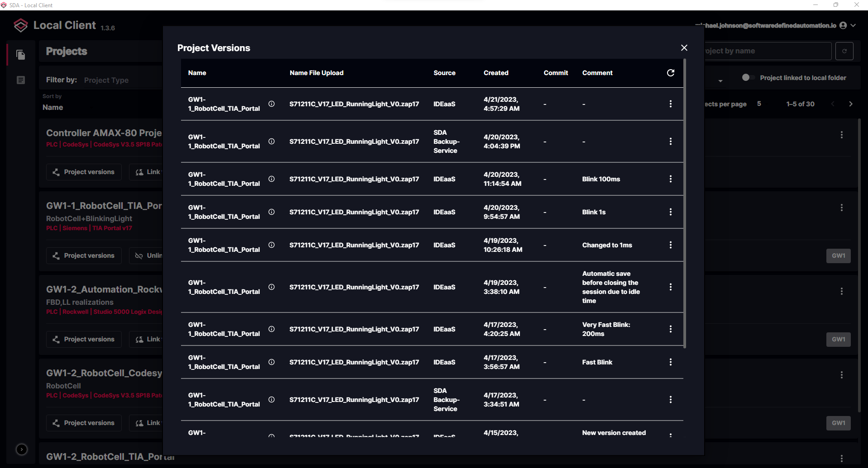
Task: Click the Created column header
Action: (496, 73)
